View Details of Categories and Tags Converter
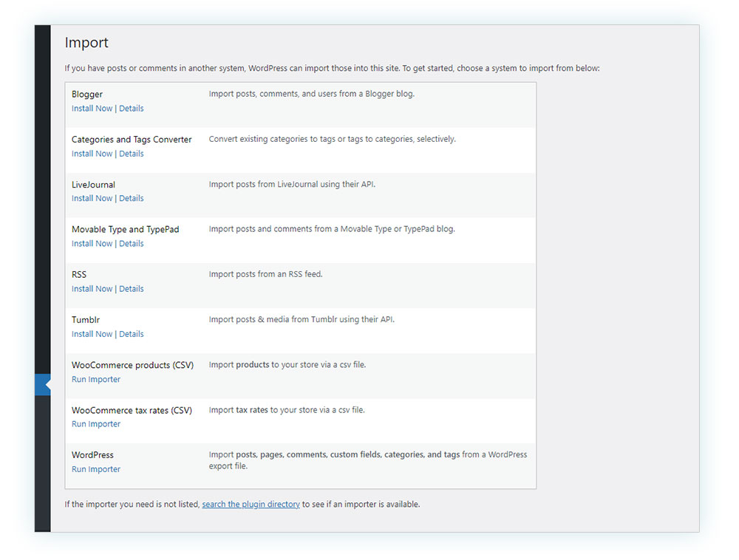The image size is (739, 560). pos(131,154)
